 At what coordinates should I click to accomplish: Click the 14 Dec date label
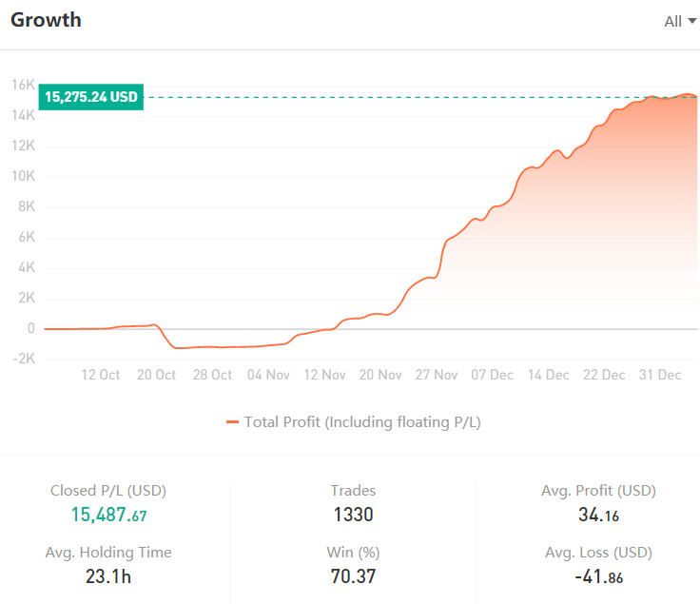(x=549, y=375)
